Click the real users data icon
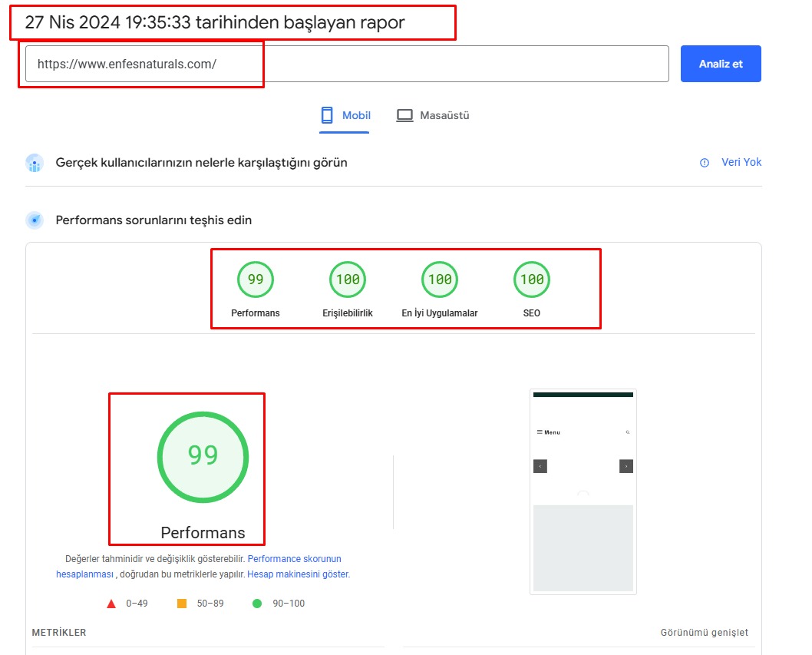This screenshot has height=655, width=812. (35, 163)
